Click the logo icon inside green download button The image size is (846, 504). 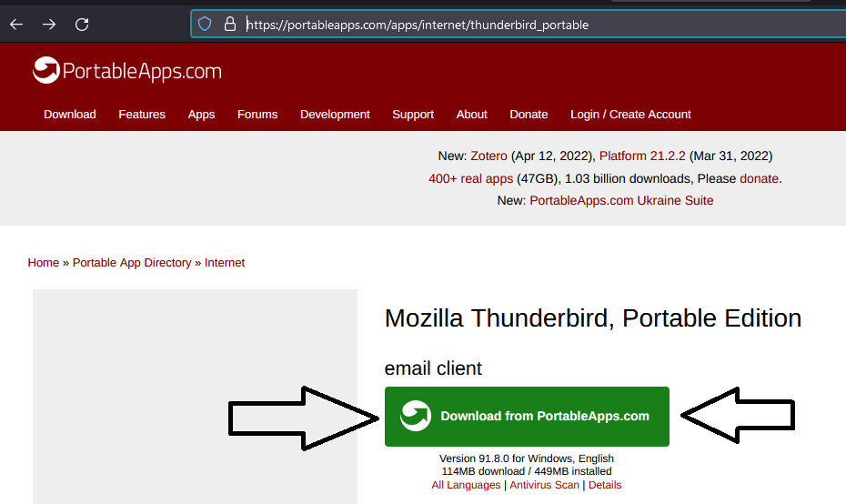[x=416, y=416]
